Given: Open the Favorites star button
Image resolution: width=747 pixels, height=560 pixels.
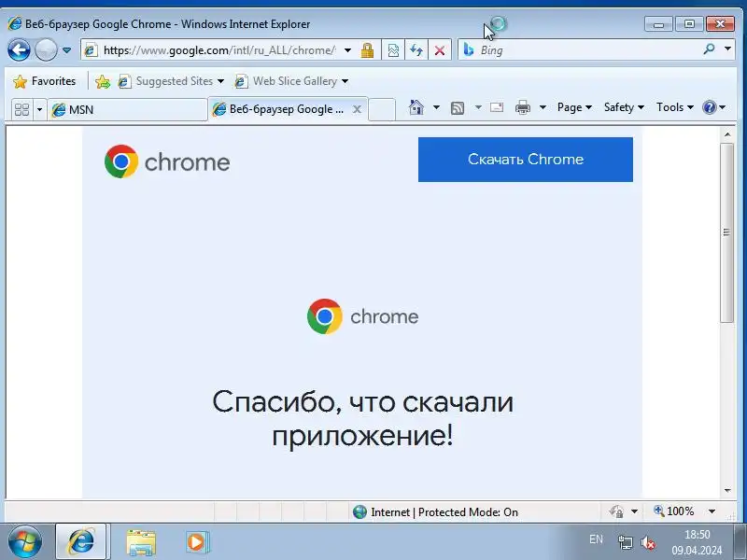Looking at the screenshot, I should tap(44, 81).
